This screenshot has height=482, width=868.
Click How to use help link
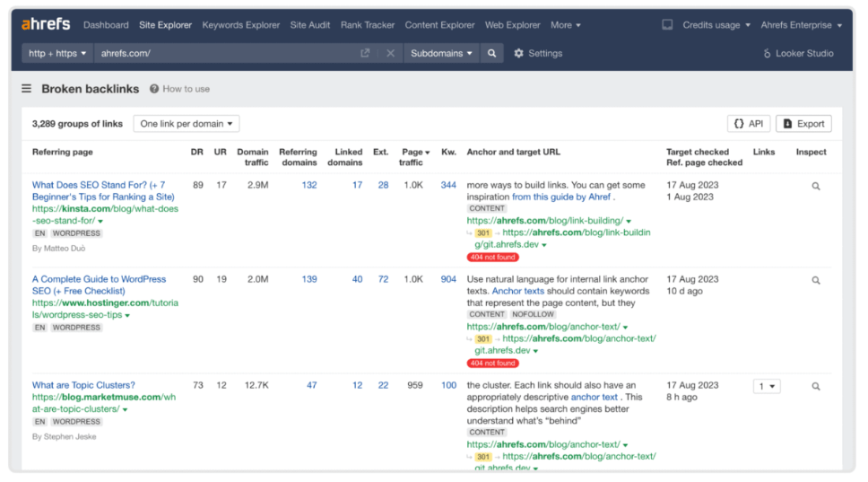tap(180, 88)
